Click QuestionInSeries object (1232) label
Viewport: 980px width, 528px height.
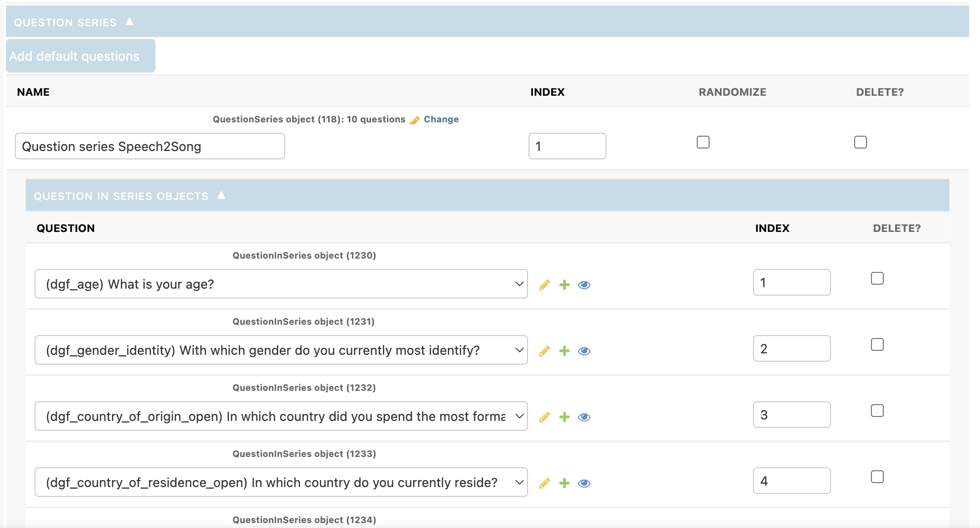click(x=304, y=388)
